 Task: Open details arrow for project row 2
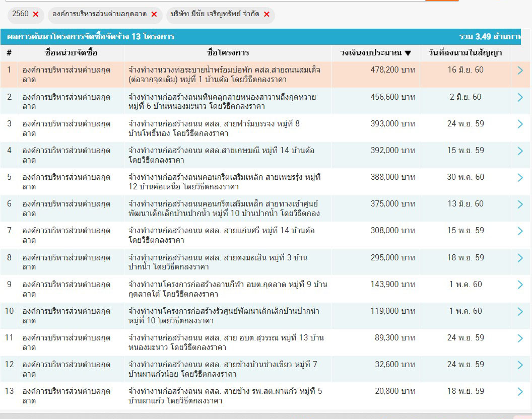click(520, 97)
